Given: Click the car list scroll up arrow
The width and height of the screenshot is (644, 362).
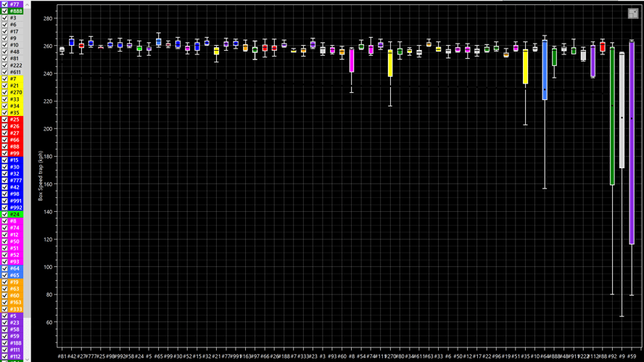Looking at the screenshot, I should tap(27, 4).
